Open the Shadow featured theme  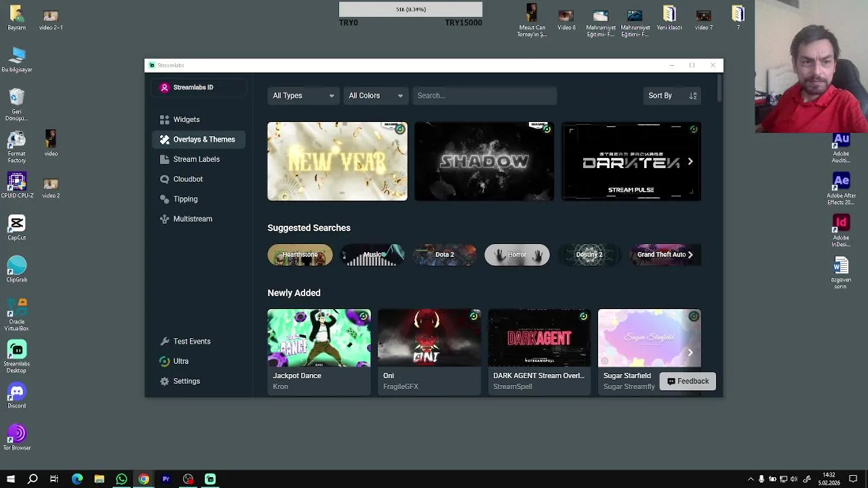[484, 161]
